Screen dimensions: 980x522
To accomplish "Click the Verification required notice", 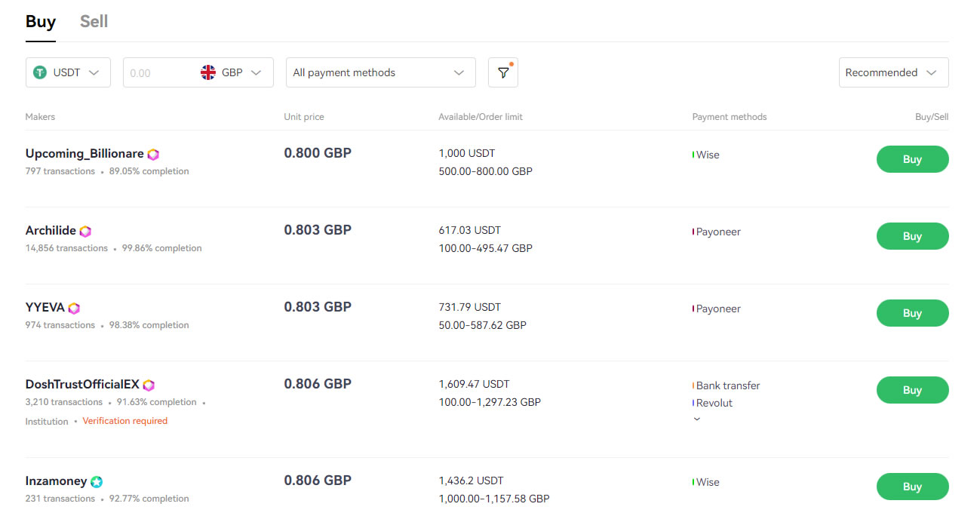I will click(x=124, y=420).
